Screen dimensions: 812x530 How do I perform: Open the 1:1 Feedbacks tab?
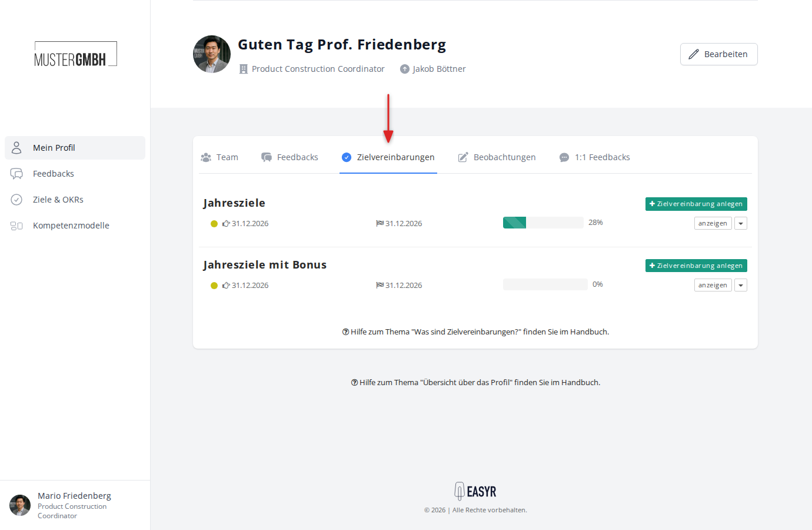[595, 157]
